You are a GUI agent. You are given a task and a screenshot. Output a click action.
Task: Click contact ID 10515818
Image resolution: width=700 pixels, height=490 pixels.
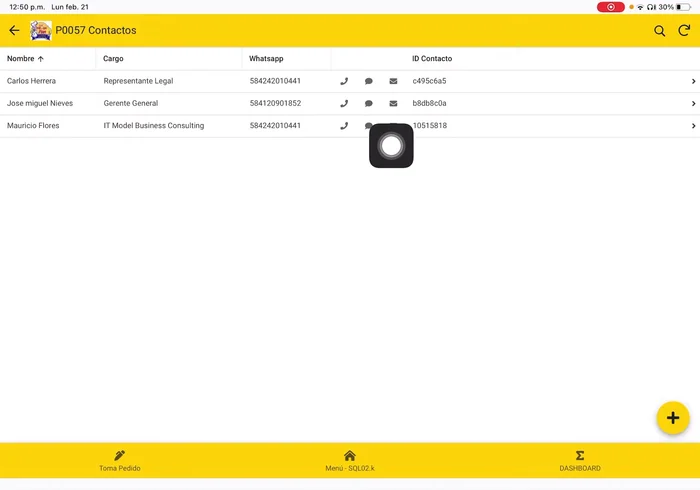[x=429, y=125]
